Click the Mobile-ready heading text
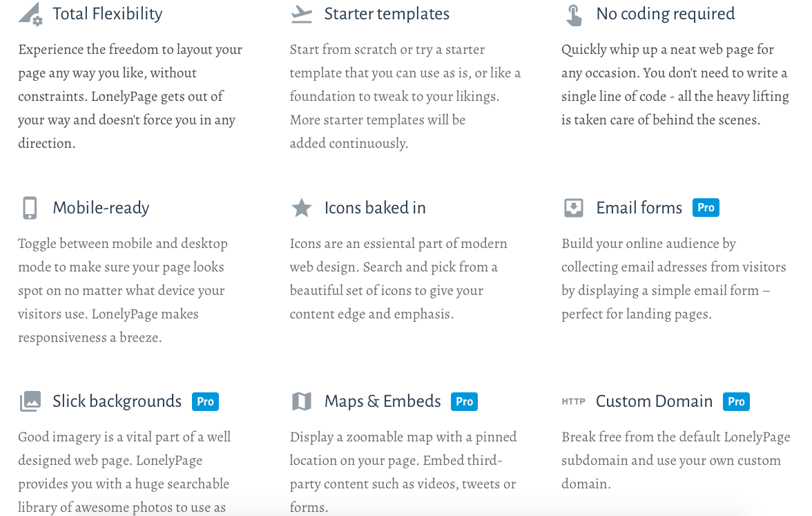812x516 pixels. (x=101, y=208)
